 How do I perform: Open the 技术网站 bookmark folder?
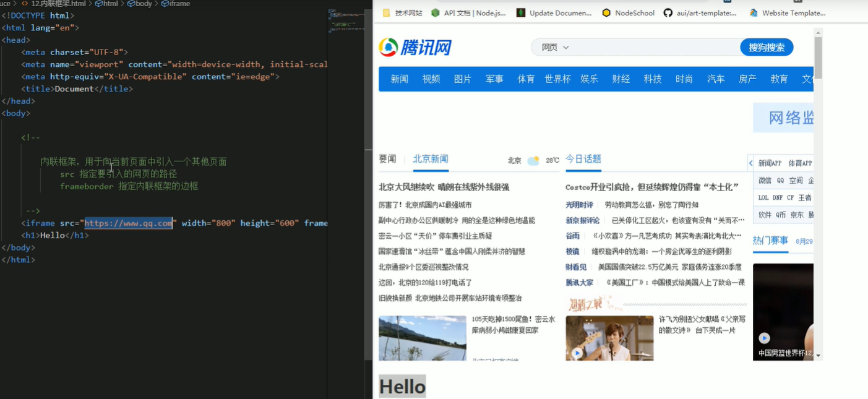point(403,13)
